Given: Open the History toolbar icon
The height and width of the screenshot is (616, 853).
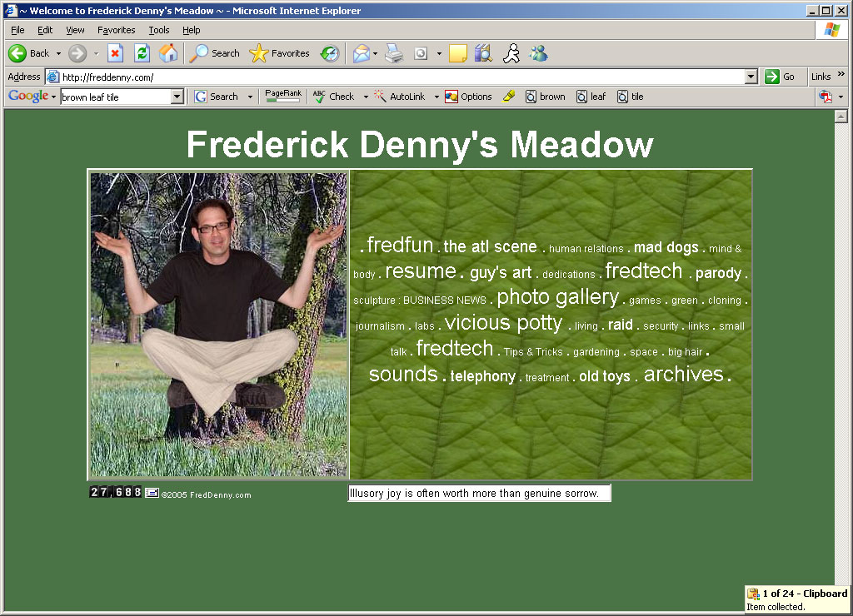Looking at the screenshot, I should click(330, 53).
